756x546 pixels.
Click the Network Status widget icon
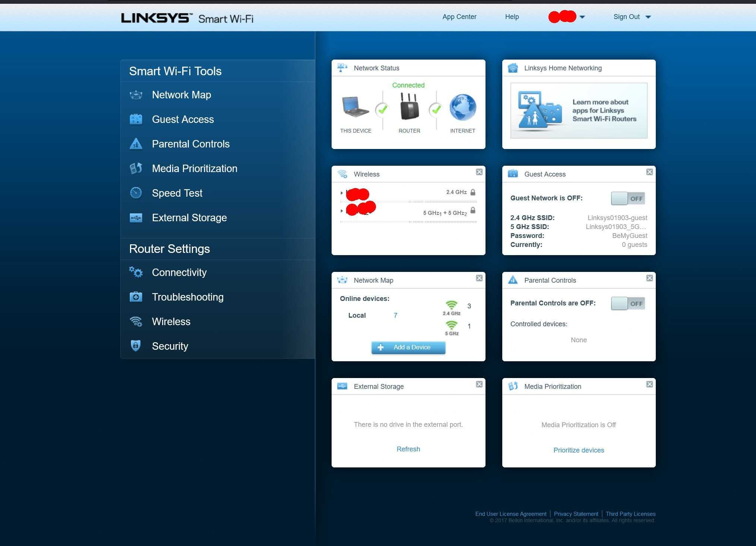point(342,68)
